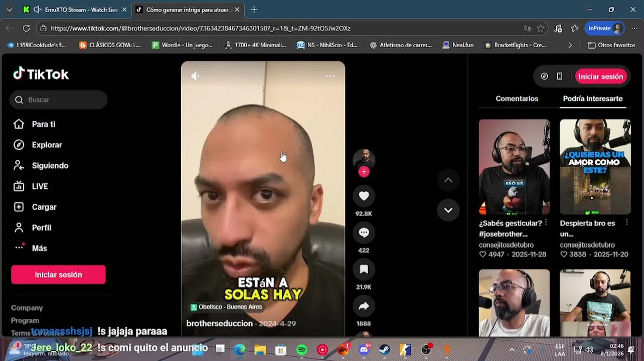Follow brotherseduccion with red plus button

click(364, 171)
